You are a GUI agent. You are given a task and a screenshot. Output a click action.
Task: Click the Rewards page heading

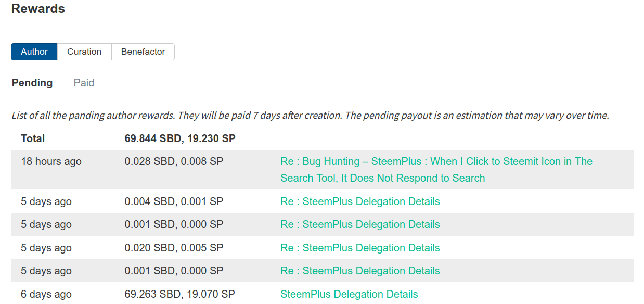coord(38,9)
